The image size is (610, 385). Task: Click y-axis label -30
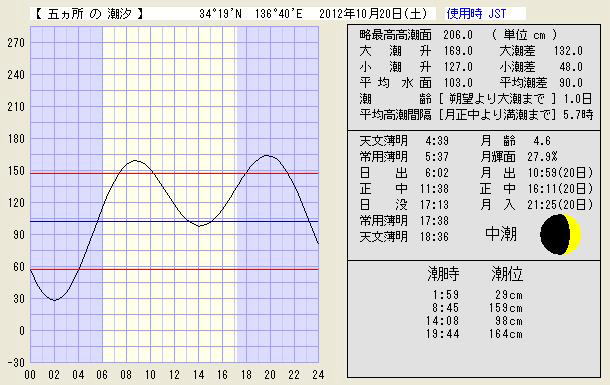coord(16,362)
